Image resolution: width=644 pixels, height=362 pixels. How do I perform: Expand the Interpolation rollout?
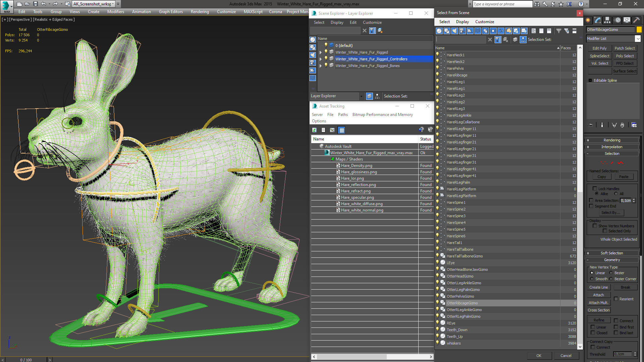pos(612,147)
